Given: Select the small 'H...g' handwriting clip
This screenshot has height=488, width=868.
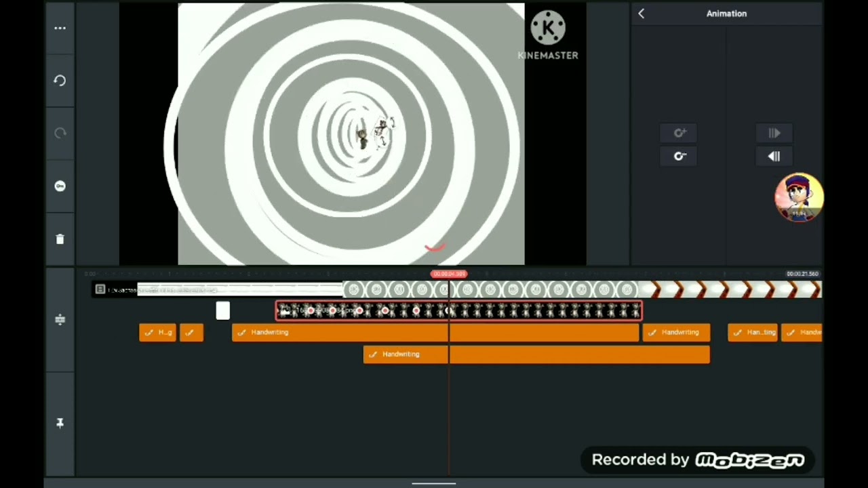Looking at the screenshot, I should click(x=158, y=332).
